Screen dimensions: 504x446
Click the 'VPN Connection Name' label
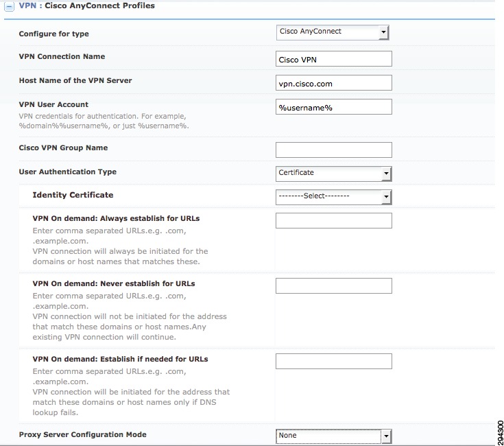tap(62, 56)
